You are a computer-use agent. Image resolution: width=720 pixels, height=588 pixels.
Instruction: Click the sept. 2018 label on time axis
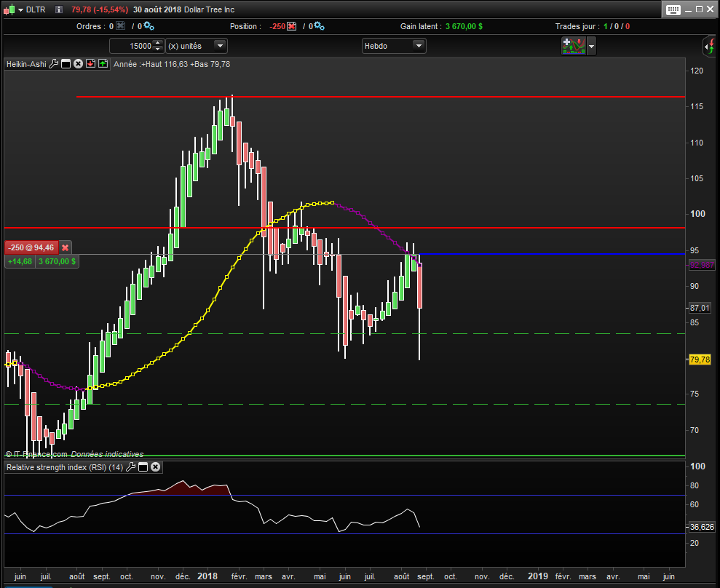[x=426, y=576]
